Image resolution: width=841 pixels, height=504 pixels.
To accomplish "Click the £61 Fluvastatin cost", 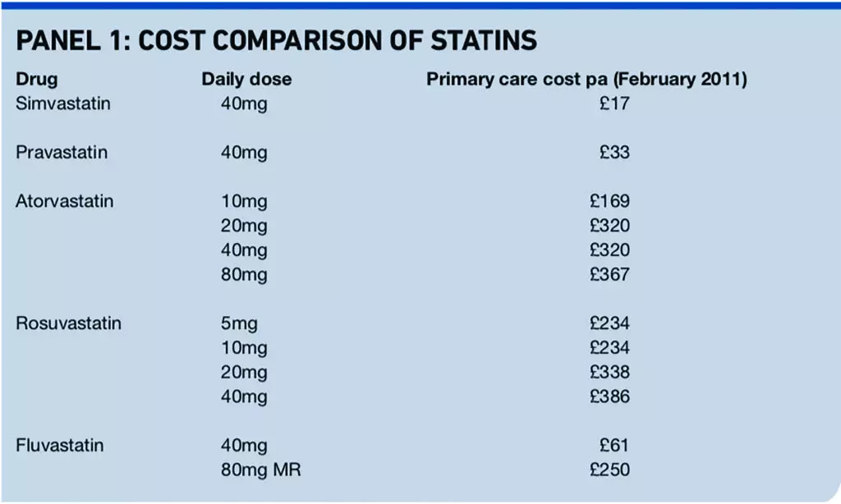I will pos(614,445).
